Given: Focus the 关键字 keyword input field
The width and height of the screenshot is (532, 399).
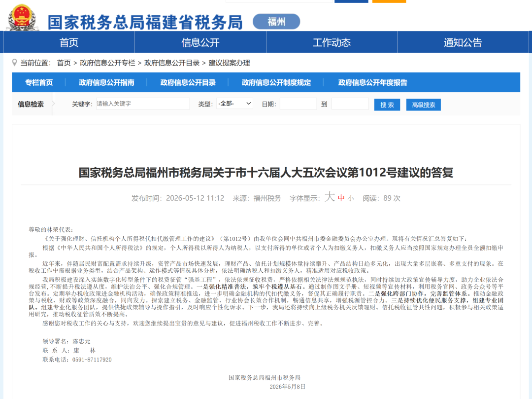Looking at the screenshot, I should coord(142,104).
